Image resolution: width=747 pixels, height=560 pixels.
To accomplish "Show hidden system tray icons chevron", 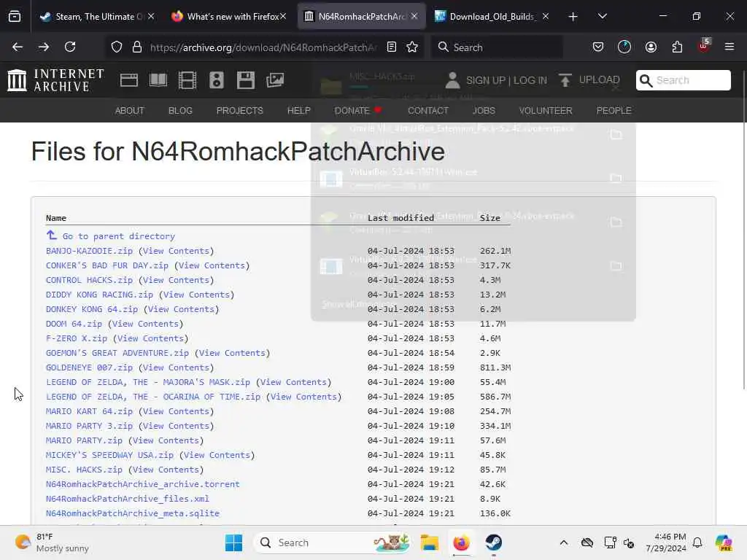I will (564, 542).
